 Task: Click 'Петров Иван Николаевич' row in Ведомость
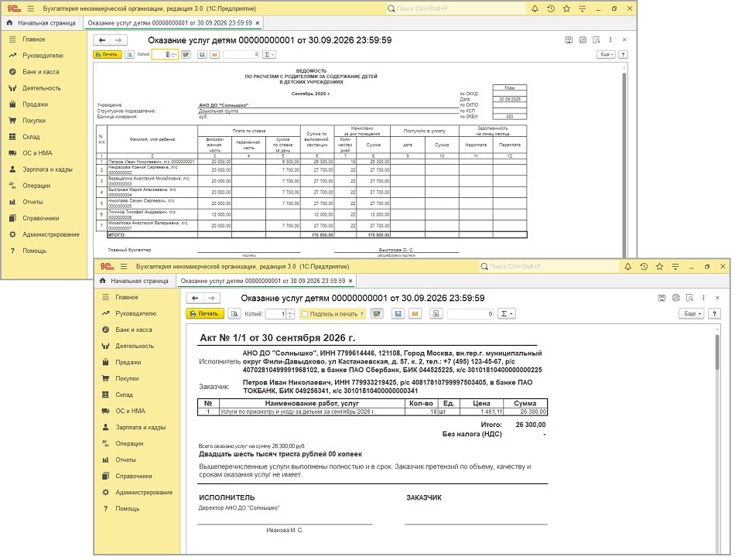(312, 161)
